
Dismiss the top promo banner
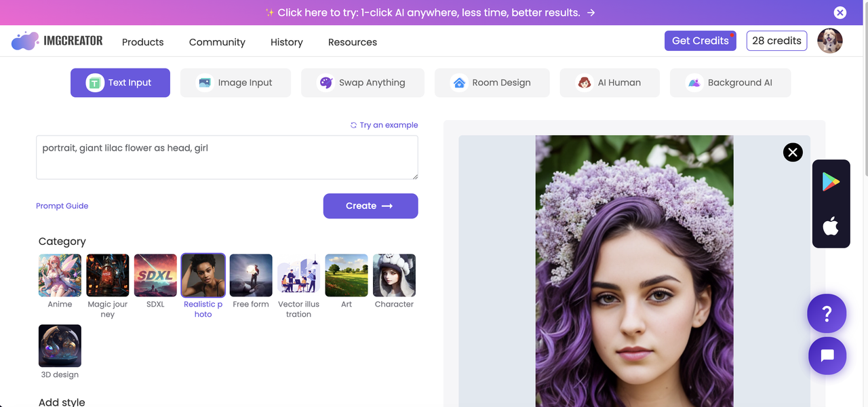pos(840,12)
